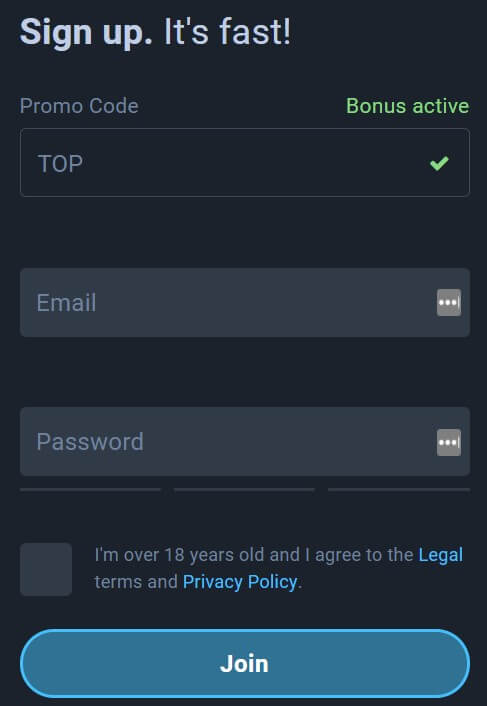Image resolution: width=487 pixels, height=706 pixels.
Task: Click the green checkmark in promo field
Action: point(439,163)
